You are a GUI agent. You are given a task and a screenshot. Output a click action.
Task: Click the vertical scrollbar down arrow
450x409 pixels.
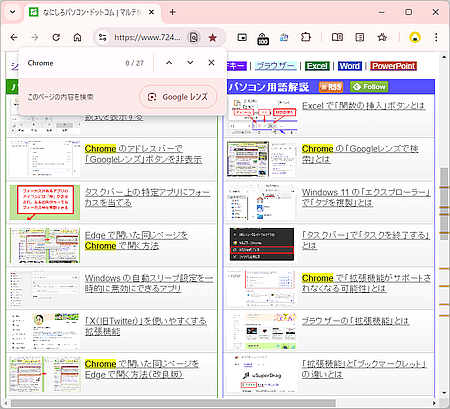444,392
